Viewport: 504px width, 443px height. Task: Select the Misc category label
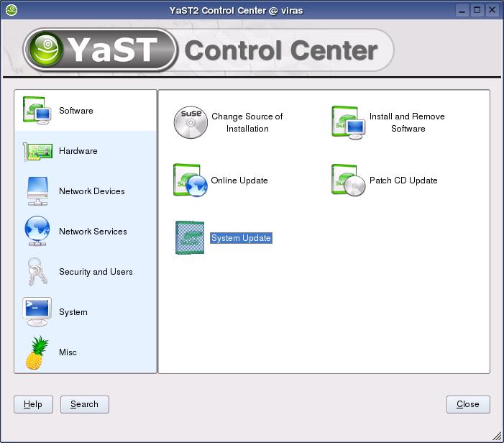[x=68, y=352]
